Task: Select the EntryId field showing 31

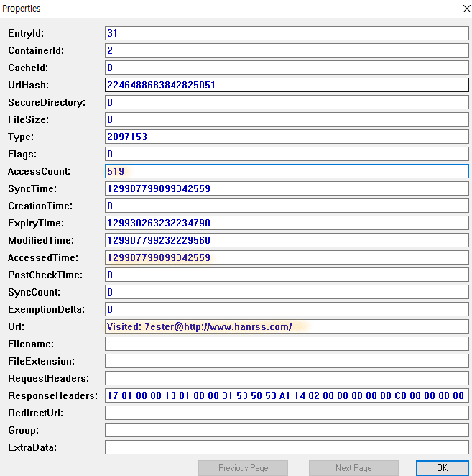Action: tap(287, 33)
